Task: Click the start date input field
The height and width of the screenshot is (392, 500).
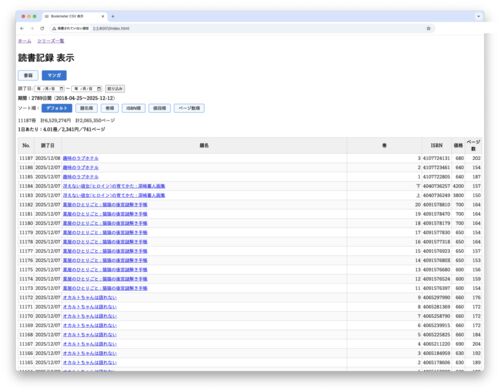Action: pyautogui.click(x=49, y=89)
